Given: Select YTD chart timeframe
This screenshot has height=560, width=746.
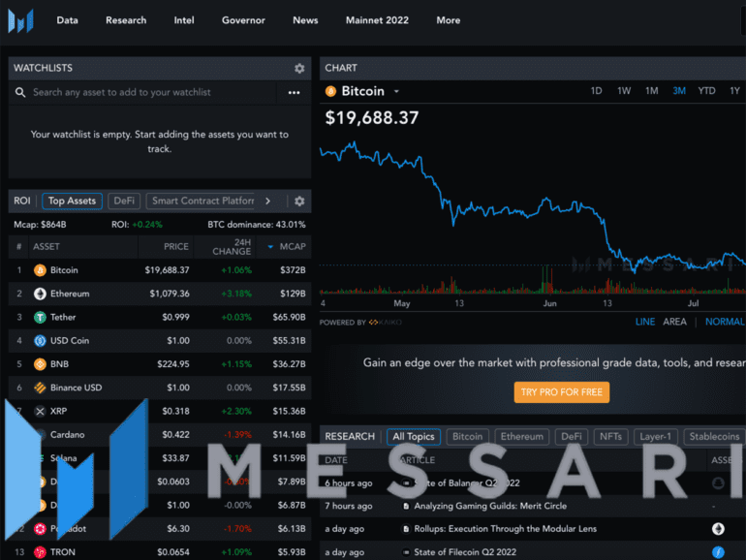Looking at the screenshot, I should click(706, 91).
